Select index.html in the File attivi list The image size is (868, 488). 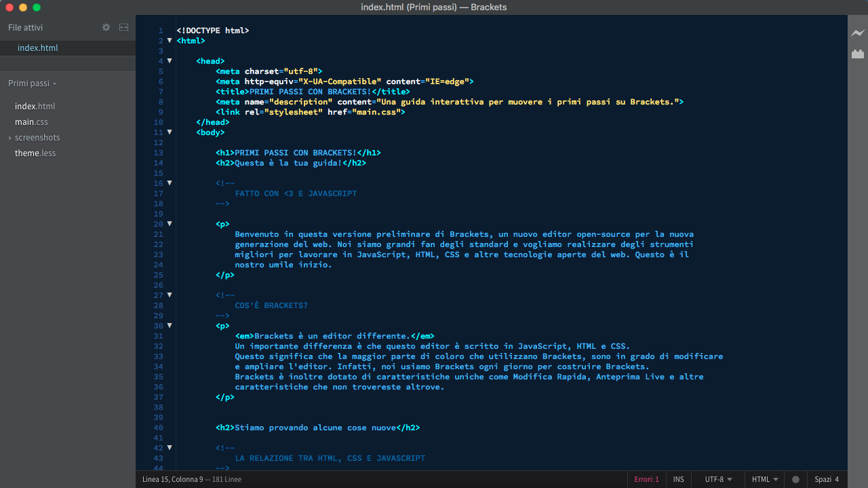click(38, 48)
